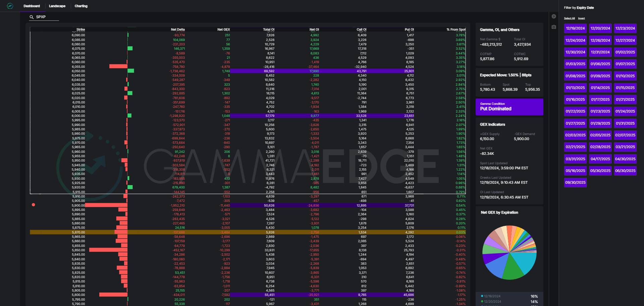This screenshot has height=306, width=644.
Task: Sort by the Net GEX column header
Action: coord(223,30)
